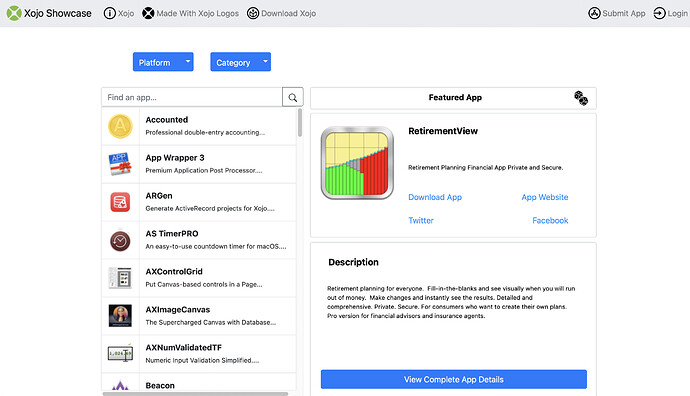Select the Beacon list title
The height and width of the screenshot is (396, 690).
pyautogui.click(x=160, y=385)
